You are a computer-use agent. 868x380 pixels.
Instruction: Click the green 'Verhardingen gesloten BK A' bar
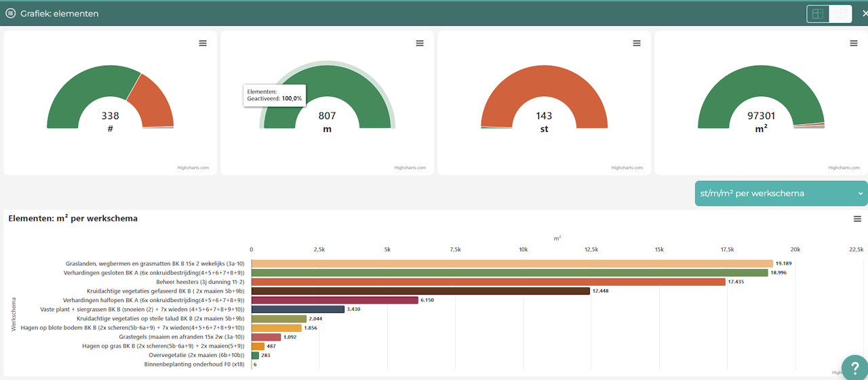coord(509,273)
